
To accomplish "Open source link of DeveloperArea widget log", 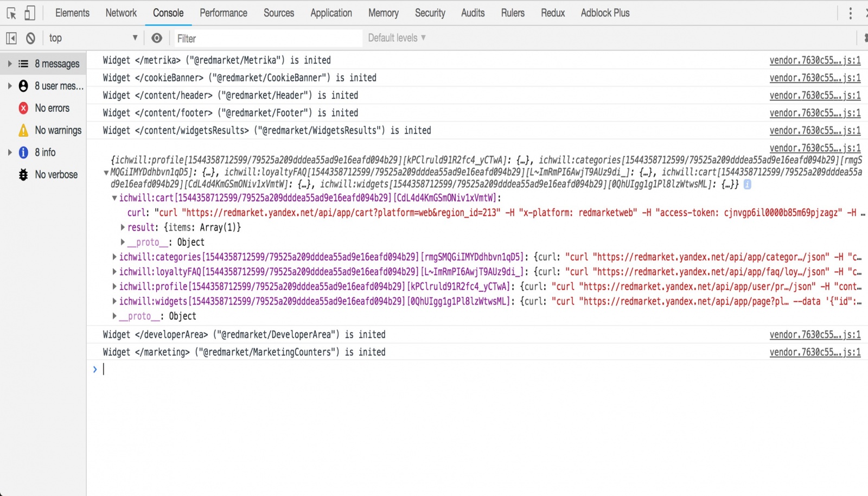I will 815,335.
